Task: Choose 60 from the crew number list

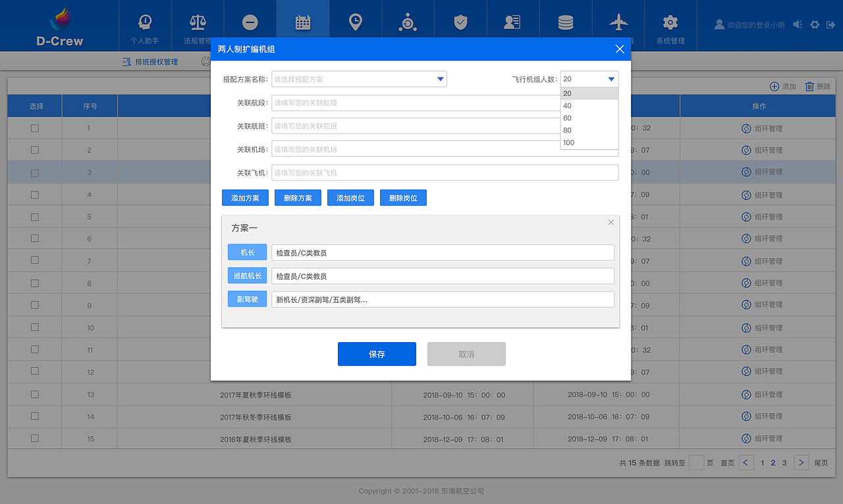Action: tap(589, 118)
